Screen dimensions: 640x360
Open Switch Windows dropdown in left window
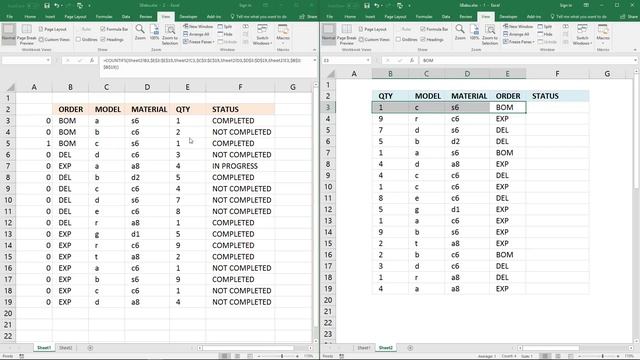[x=262, y=34]
